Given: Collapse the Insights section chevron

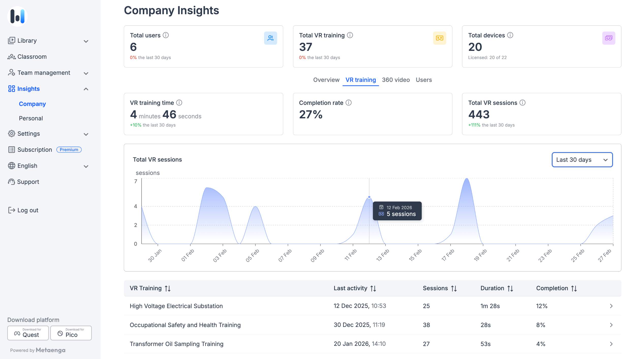Looking at the screenshot, I should [x=86, y=89].
